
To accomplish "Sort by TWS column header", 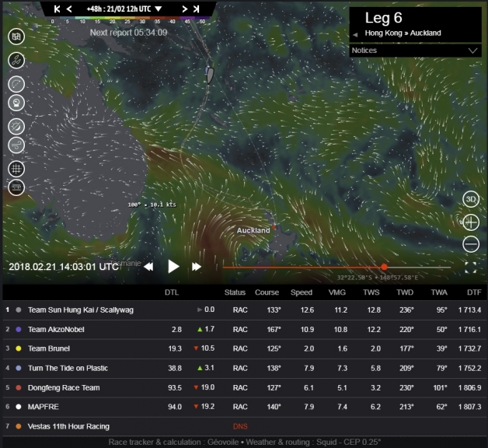I will pyautogui.click(x=371, y=292).
